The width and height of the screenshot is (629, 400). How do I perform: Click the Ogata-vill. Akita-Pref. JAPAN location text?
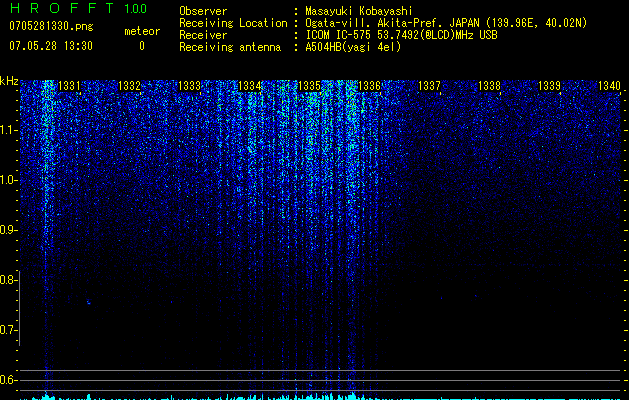[x=446, y=23]
